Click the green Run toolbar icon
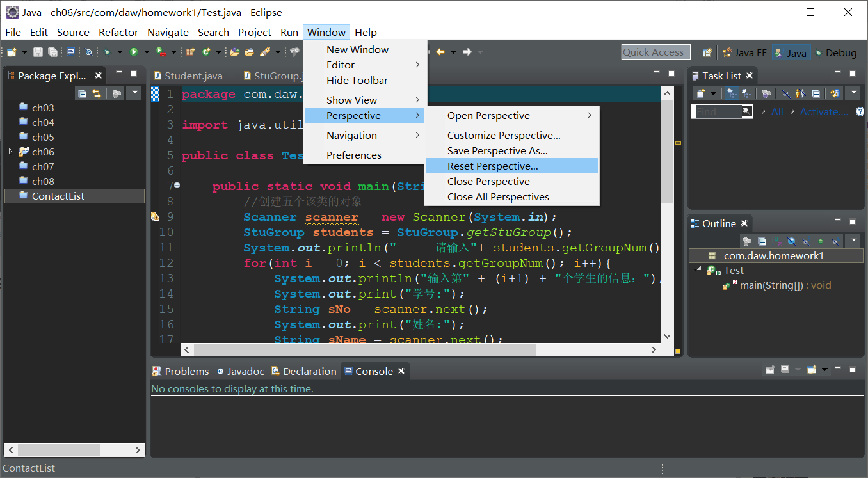The width and height of the screenshot is (868, 478). [134, 52]
